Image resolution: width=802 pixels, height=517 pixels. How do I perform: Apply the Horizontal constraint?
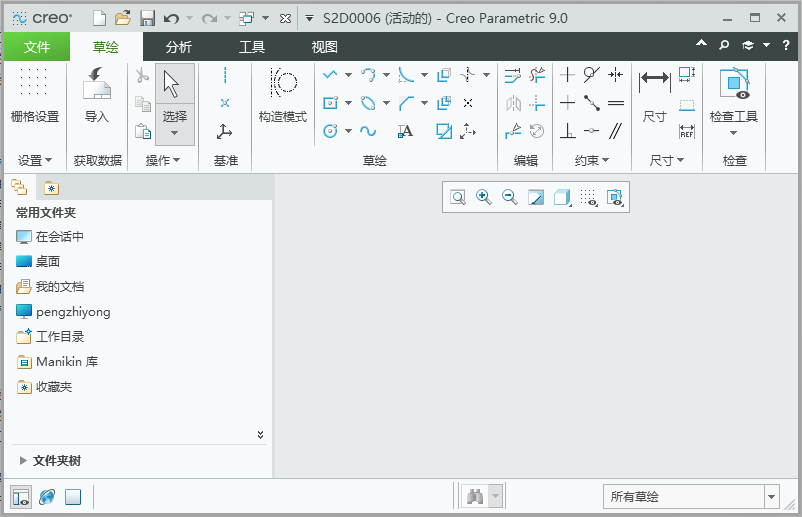coord(567,103)
